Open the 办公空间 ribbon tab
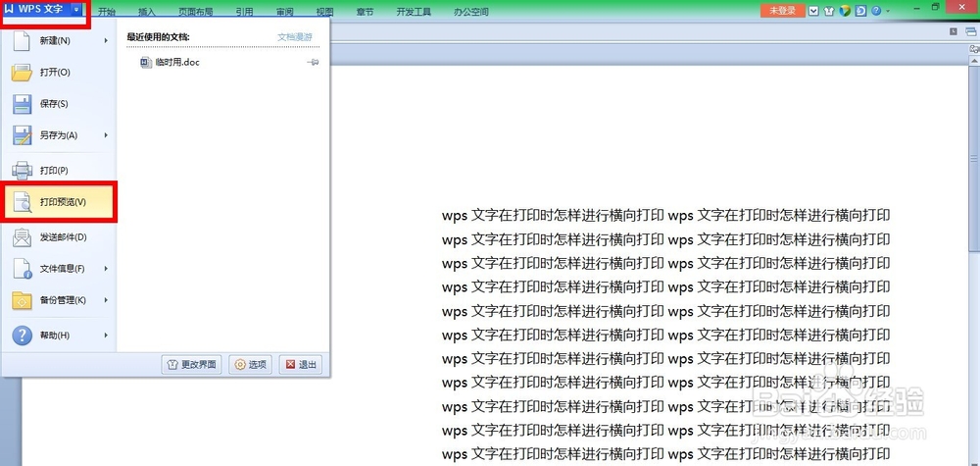Image resolution: width=980 pixels, height=466 pixels. click(x=471, y=12)
